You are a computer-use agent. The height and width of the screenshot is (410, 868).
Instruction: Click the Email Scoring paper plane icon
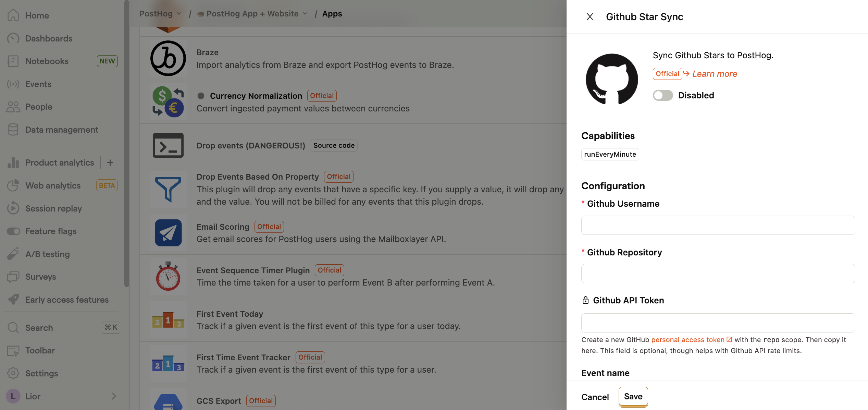pos(168,232)
